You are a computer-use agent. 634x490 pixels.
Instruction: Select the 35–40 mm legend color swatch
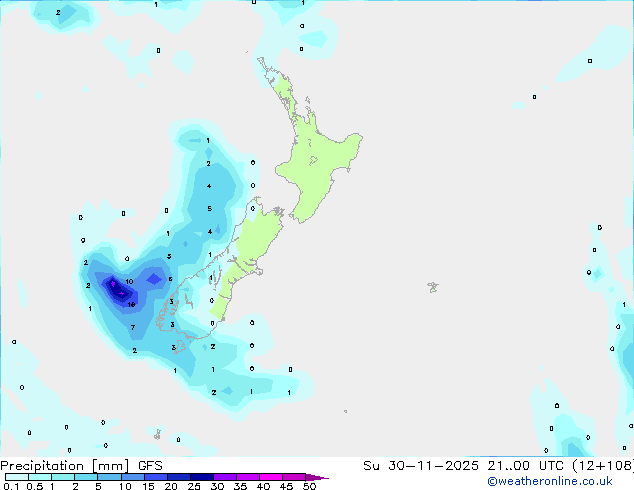click(248, 477)
